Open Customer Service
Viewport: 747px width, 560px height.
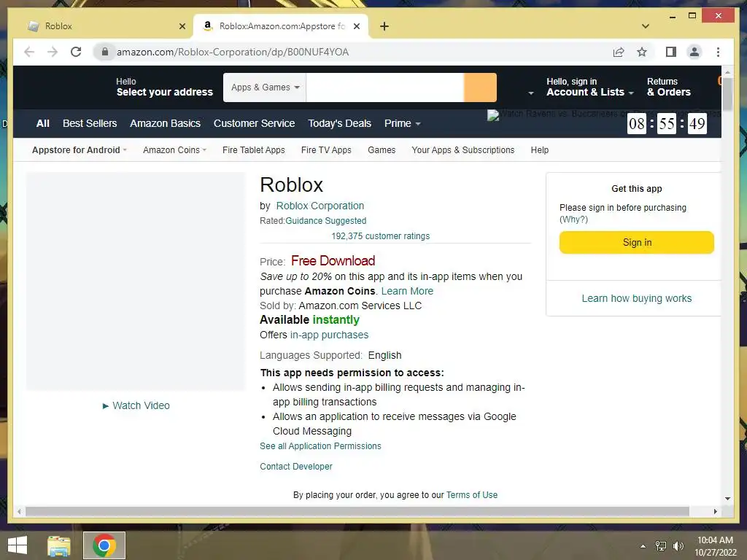point(254,123)
